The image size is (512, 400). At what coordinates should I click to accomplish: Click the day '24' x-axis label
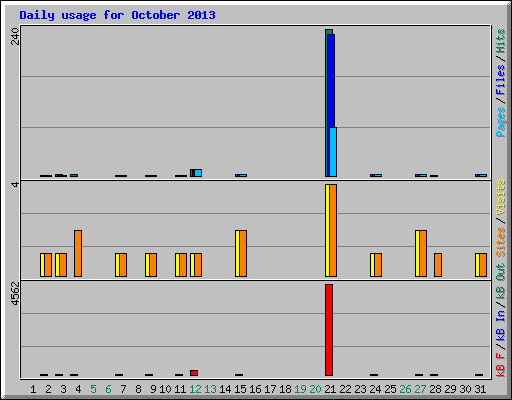375,389
